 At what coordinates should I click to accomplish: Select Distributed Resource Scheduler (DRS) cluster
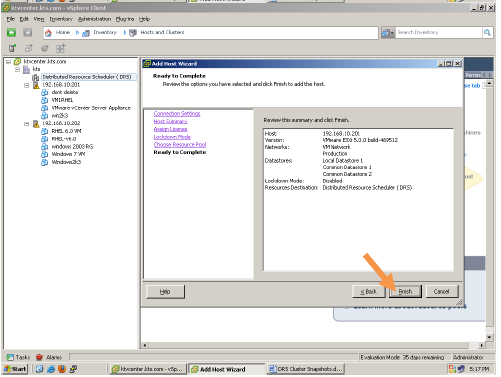coord(87,77)
